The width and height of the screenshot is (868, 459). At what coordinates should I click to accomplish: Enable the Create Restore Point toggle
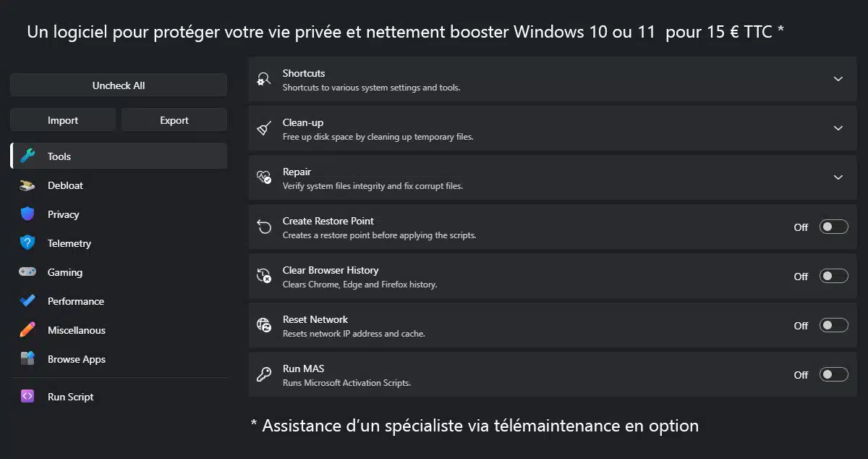(833, 227)
